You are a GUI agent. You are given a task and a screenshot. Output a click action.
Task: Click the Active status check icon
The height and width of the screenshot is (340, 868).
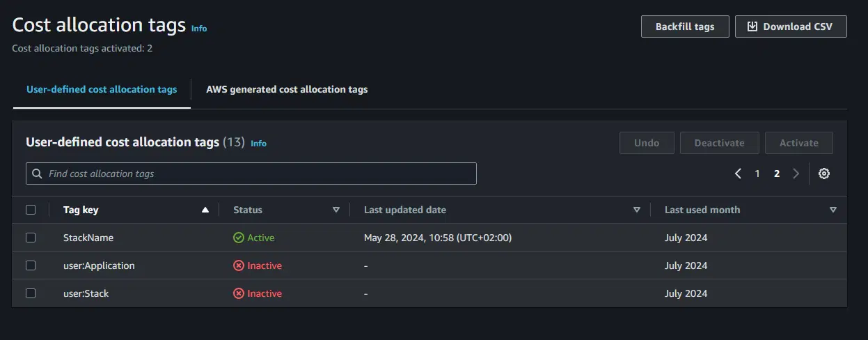pos(239,238)
